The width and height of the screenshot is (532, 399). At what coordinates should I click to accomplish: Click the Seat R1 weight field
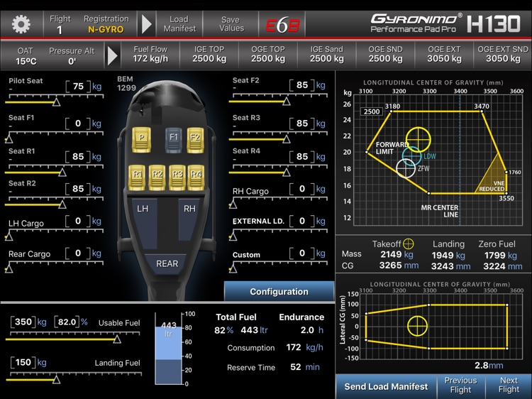[78, 156]
